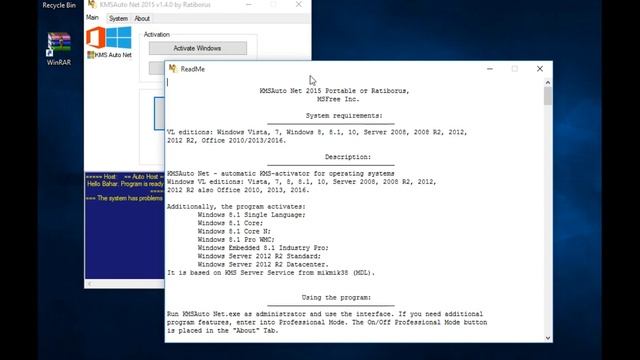
Task: Click the 'System requirements:' heading
Action: click(344, 116)
